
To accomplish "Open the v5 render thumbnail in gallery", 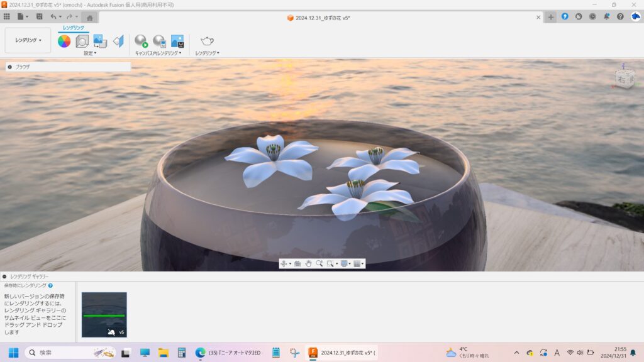I will click(104, 314).
